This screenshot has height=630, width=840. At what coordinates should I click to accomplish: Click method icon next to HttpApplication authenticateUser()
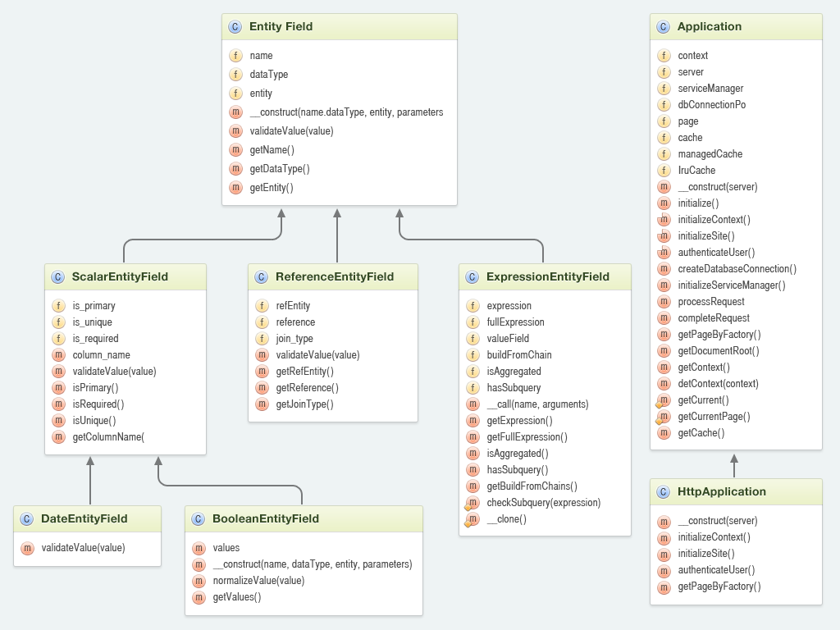pyautogui.click(x=664, y=571)
